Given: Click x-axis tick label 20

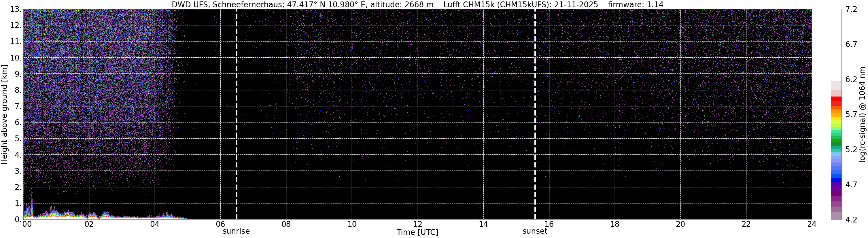Looking at the screenshot, I should pyautogui.click(x=680, y=224).
